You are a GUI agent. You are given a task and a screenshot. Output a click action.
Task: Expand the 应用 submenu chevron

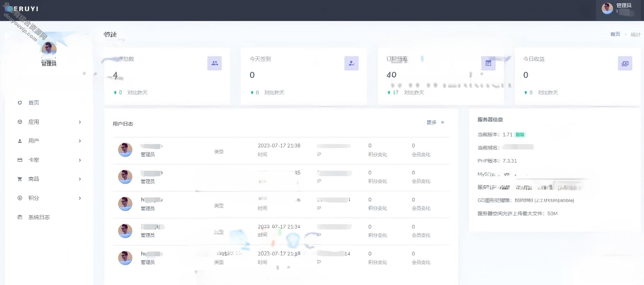tap(80, 122)
